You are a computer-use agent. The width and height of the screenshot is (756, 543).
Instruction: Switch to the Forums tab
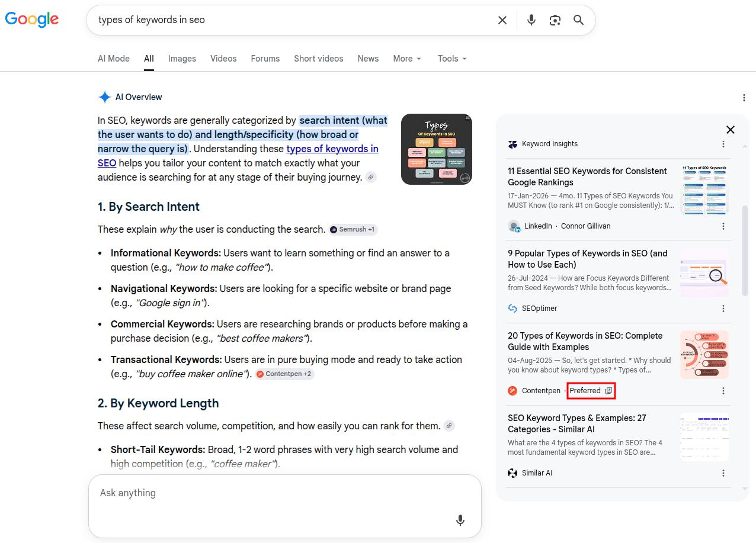(265, 59)
